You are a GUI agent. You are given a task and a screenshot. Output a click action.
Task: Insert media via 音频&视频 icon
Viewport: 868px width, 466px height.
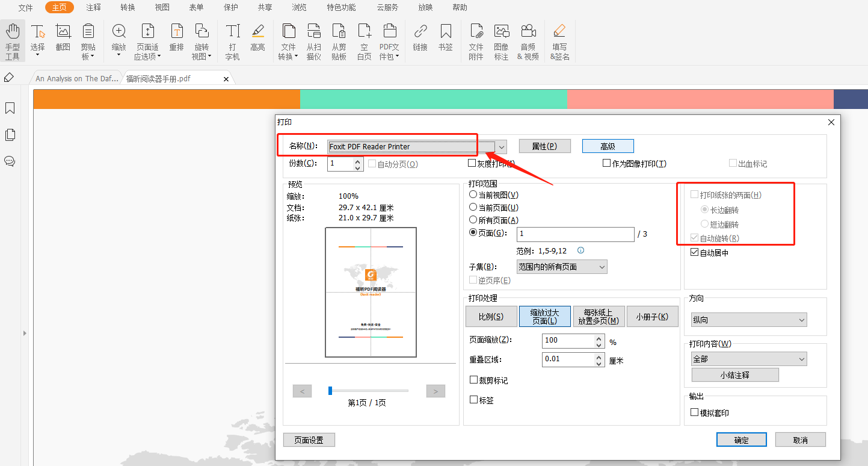[528, 39]
